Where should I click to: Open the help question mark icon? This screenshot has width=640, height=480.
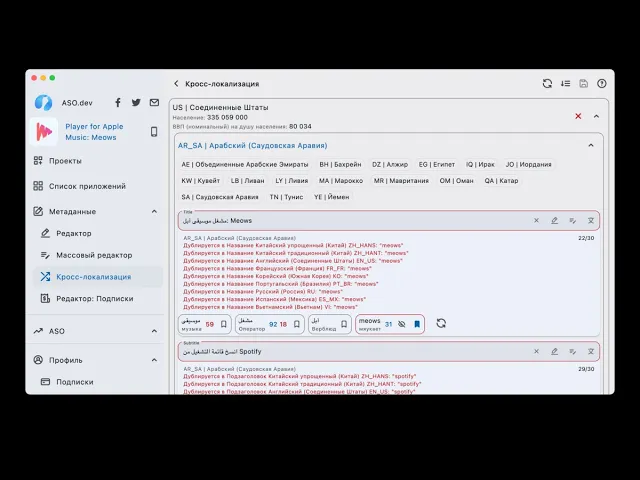(x=602, y=84)
